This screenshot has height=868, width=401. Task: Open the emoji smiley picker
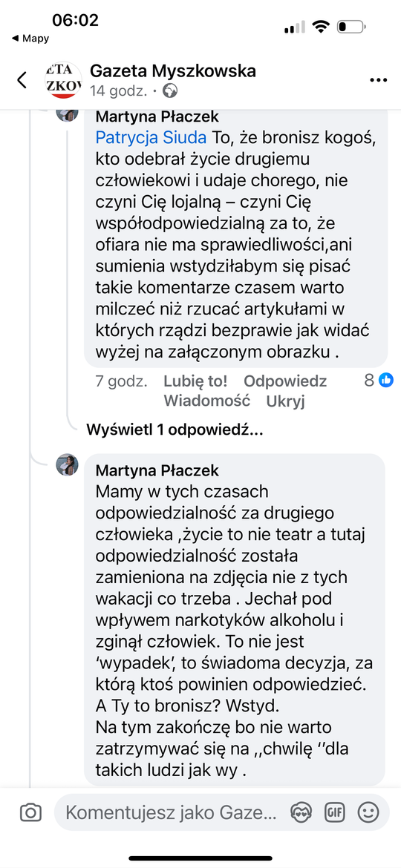(368, 812)
